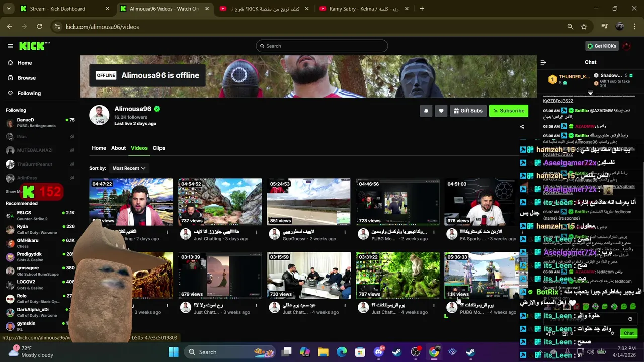Open the 03:31:22 monkey video thumbnail
Image resolution: width=644 pixels, height=362 pixels.
(x=397, y=276)
